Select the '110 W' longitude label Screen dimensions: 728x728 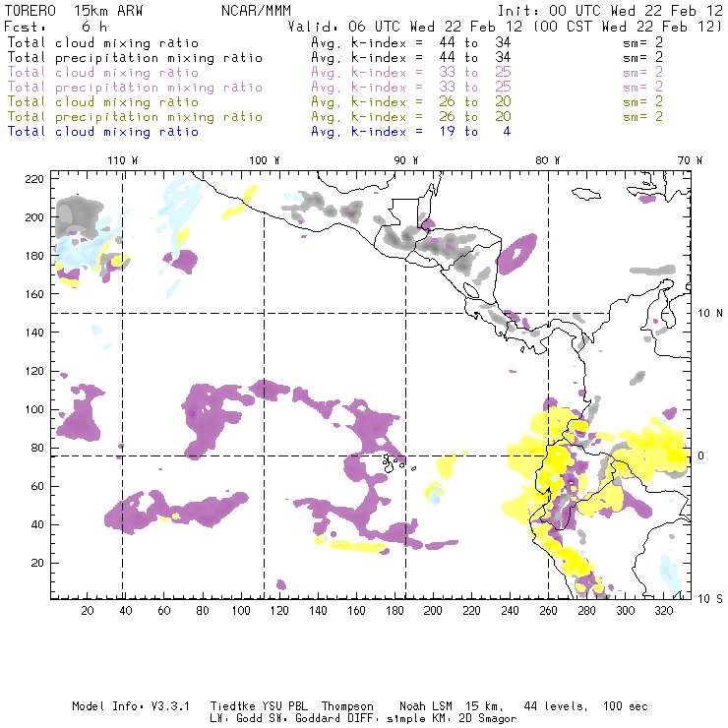point(123,160)
